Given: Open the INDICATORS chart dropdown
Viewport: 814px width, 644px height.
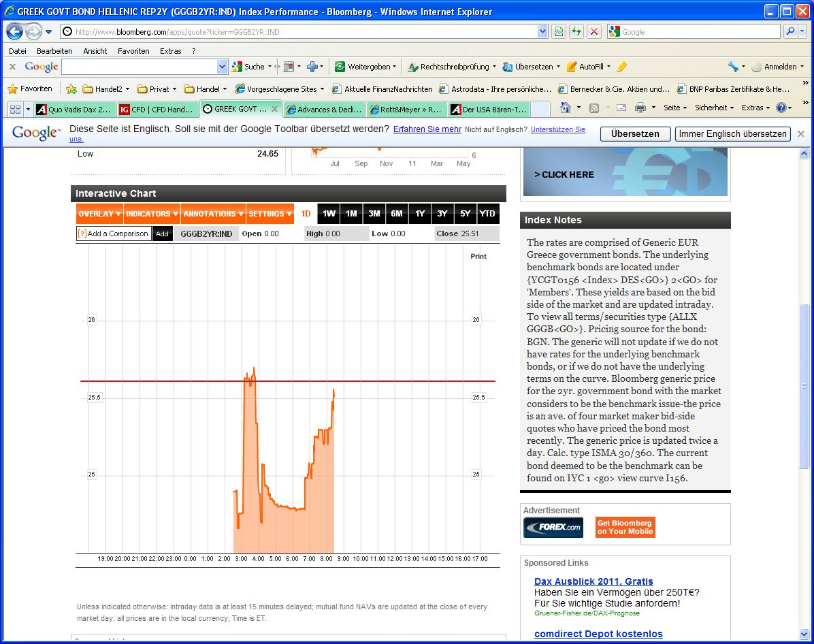Looking at the screenshot, I should point(152,214).
